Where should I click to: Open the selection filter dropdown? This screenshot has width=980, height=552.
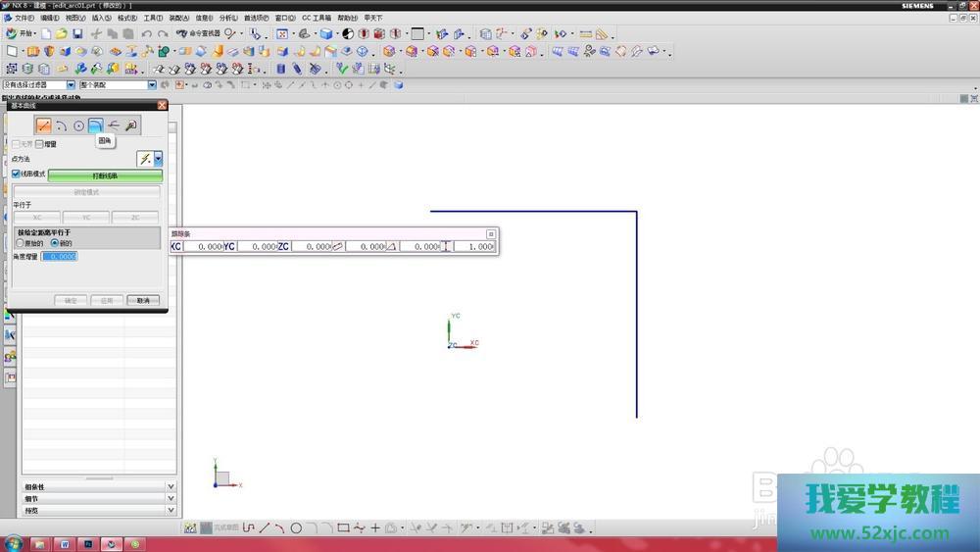(72, 85)
